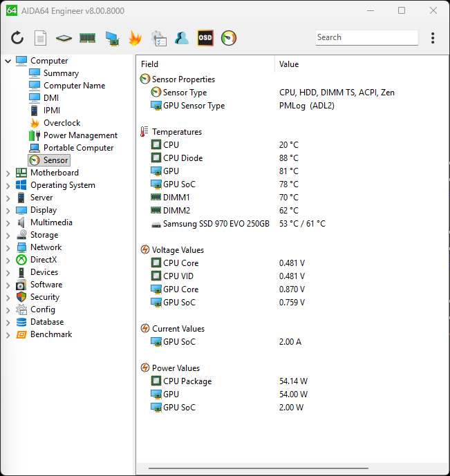The image size is (450, 476).
Task: Click the Refresh toolbar icon
Action: click(x=17, y=38)
